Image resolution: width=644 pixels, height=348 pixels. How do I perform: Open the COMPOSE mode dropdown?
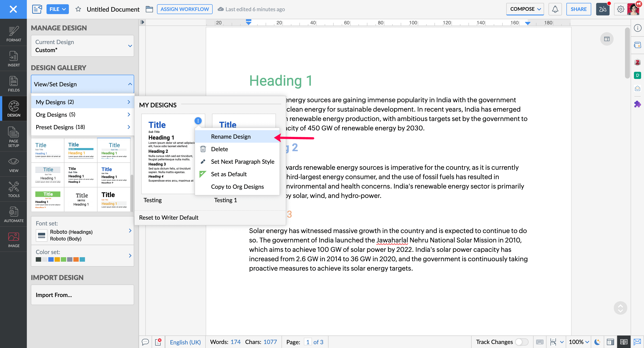525,9
